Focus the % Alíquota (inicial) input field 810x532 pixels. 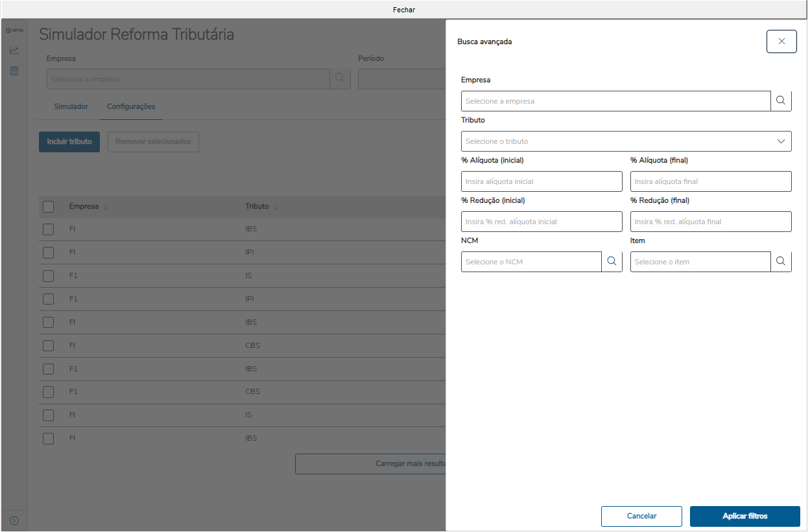[542, 181]
